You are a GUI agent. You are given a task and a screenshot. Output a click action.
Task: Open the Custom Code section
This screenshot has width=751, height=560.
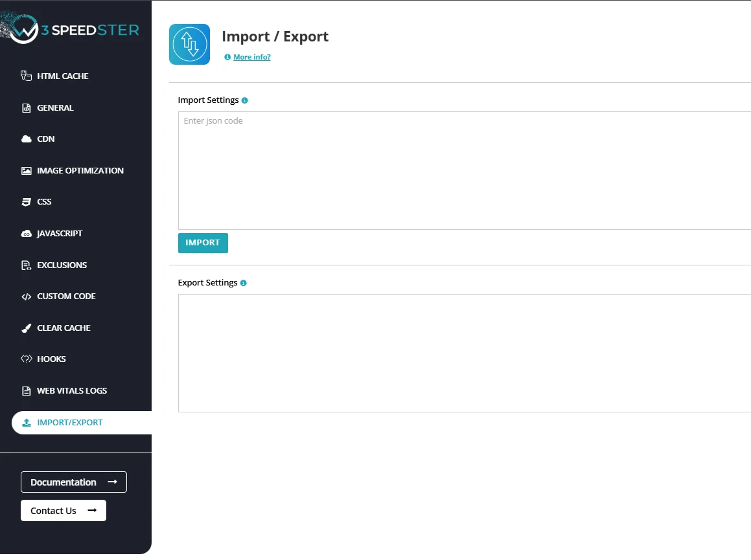coord(66,297)
